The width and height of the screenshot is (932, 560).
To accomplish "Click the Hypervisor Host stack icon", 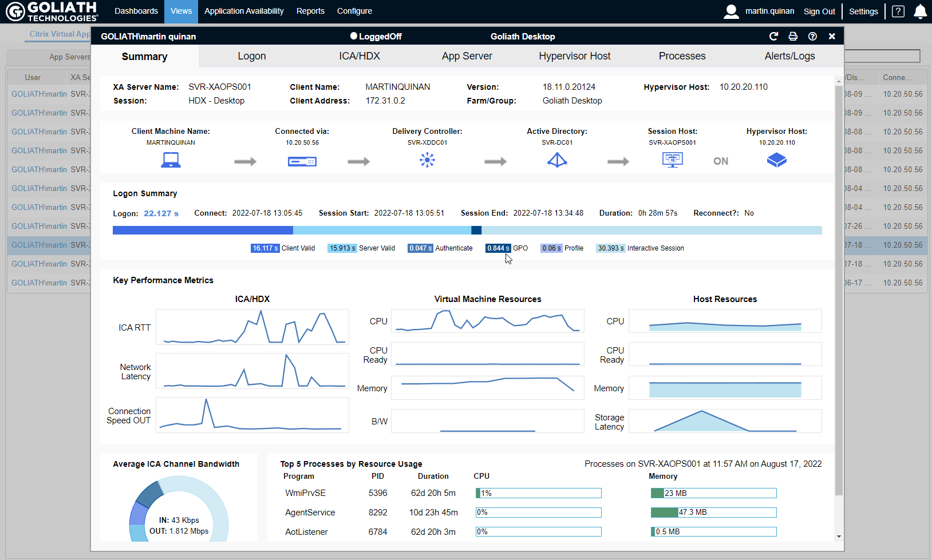I will tap(777, 160).
